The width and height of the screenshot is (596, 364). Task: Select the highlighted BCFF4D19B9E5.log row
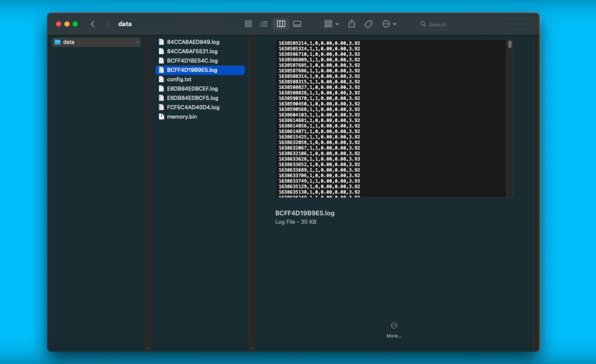[x=200, y=70]
